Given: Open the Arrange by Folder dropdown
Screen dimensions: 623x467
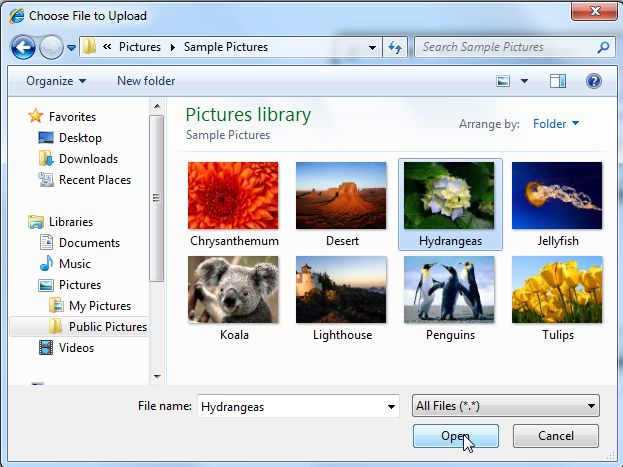Looking at the screenshot, I should point(556,124).
